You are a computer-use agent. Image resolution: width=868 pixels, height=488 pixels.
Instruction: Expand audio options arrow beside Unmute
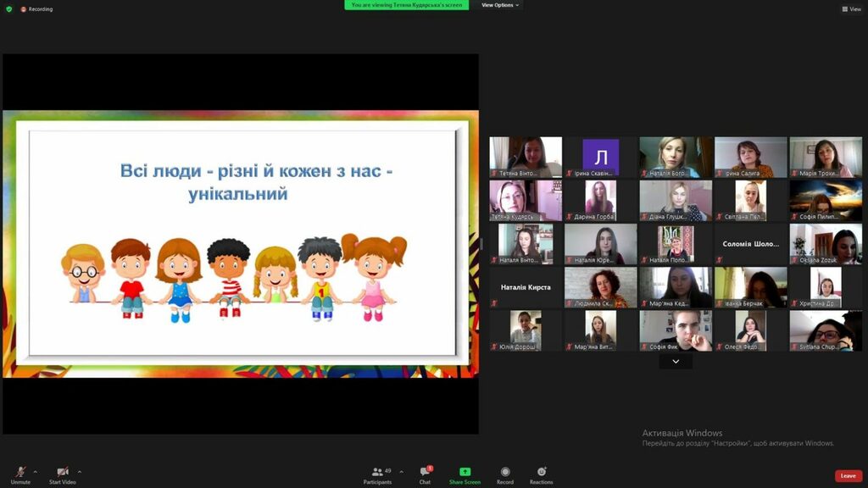coord(36,472)
